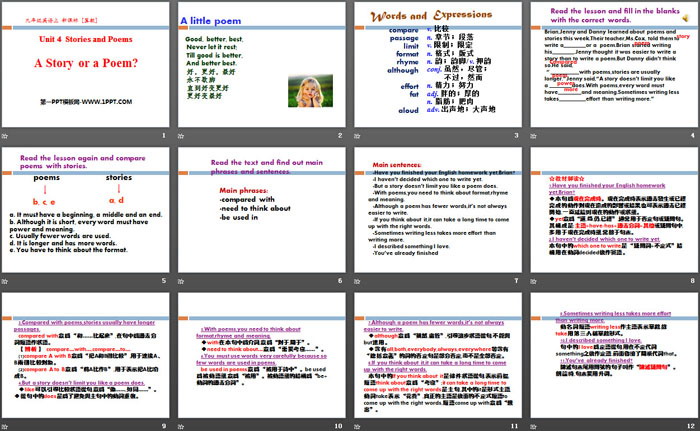Click 'Main sentences:' heading on slide 7
700x431 pixels.
[397, 165]
